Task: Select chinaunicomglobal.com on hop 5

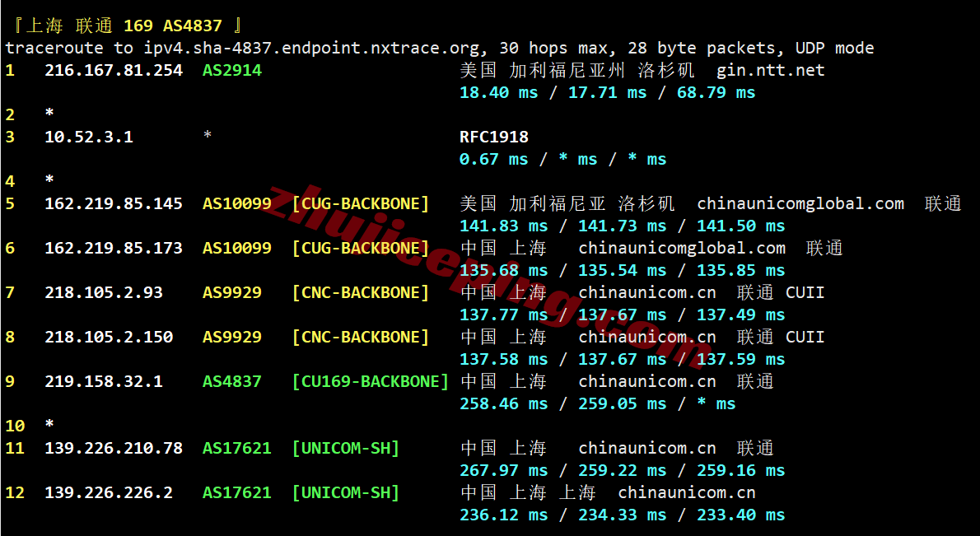Action: click(800, 203)
